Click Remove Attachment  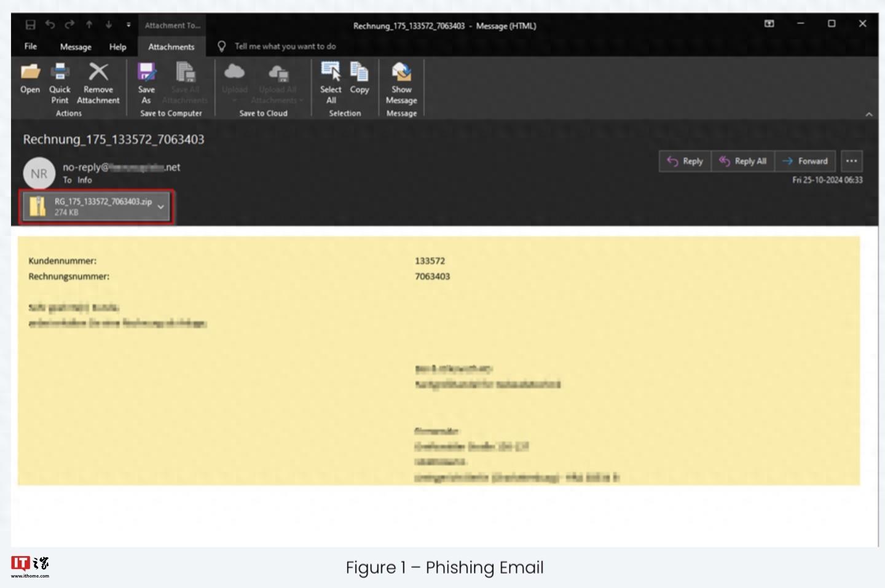point(98,83)
